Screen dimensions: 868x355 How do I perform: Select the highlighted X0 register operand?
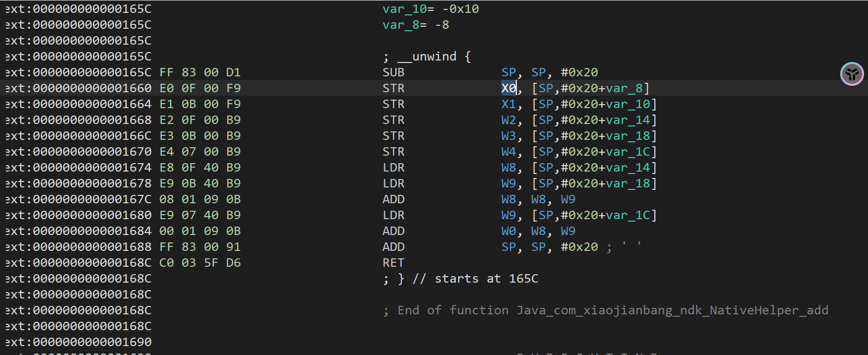coord(508,88)
